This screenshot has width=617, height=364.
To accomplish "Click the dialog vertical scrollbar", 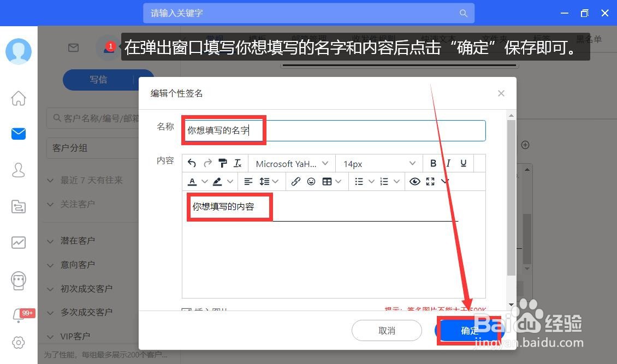I will click(511, 198).
